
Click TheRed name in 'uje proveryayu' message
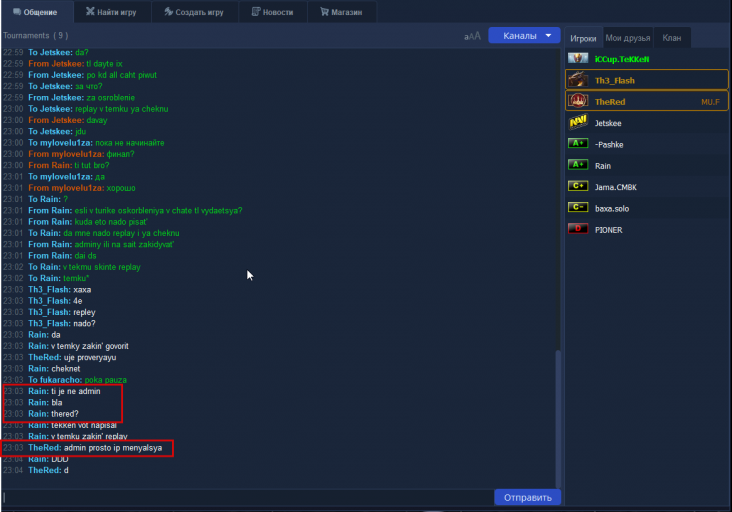coord(45,357)
